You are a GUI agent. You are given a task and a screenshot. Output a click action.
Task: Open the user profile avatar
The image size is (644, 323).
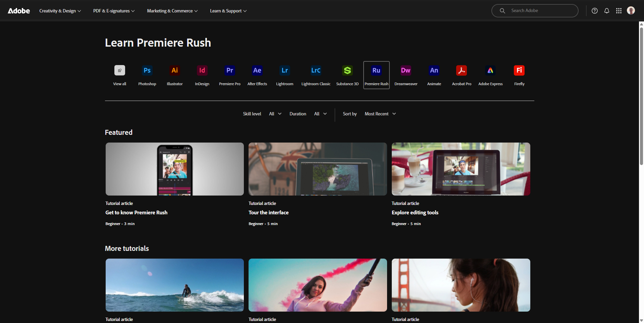(x=631, y=11)
